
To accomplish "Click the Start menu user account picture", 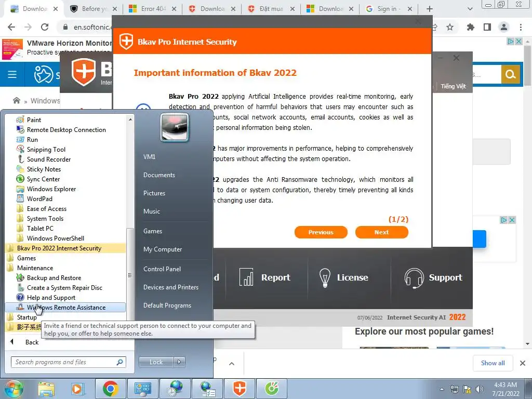I will coord(175,128).
